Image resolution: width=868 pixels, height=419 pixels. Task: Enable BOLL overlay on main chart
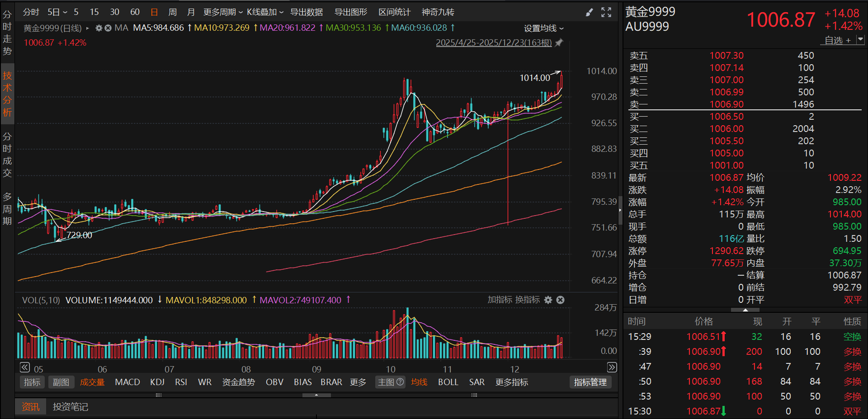click(448, 382)
